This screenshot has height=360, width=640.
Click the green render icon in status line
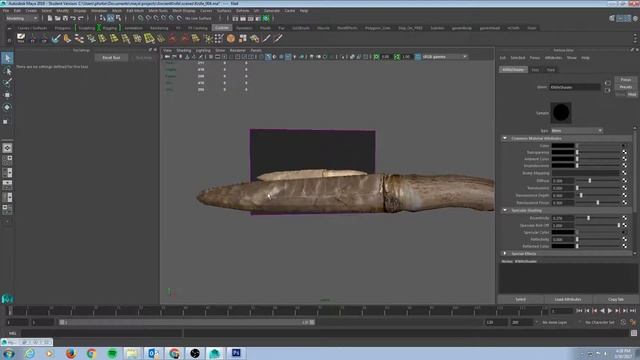266,18
